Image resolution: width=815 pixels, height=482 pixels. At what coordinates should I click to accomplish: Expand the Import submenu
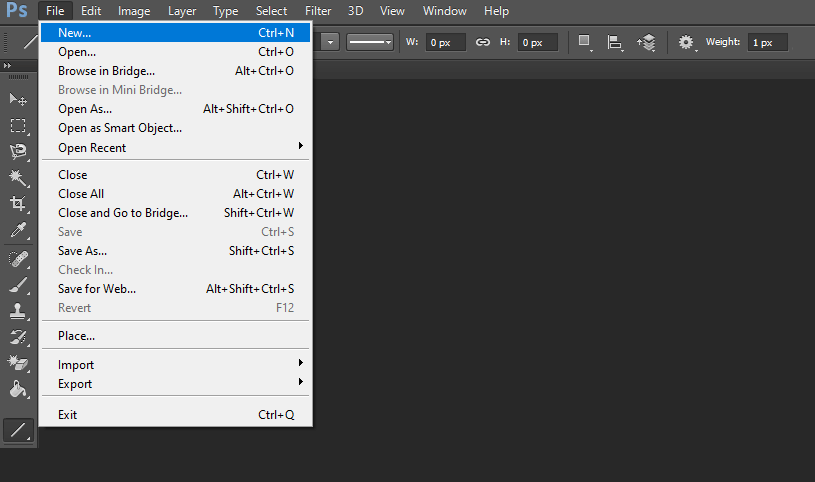tap(175, 365)
